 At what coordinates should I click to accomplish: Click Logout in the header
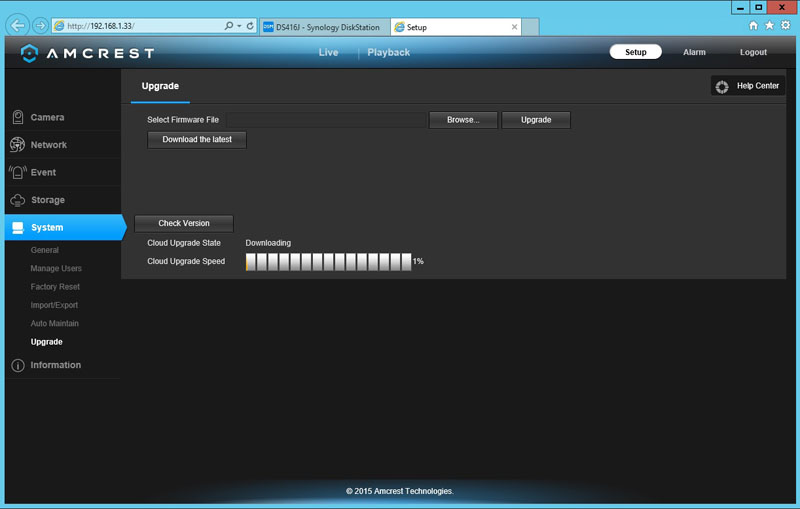pyautogui.click(x=753, y=52)
